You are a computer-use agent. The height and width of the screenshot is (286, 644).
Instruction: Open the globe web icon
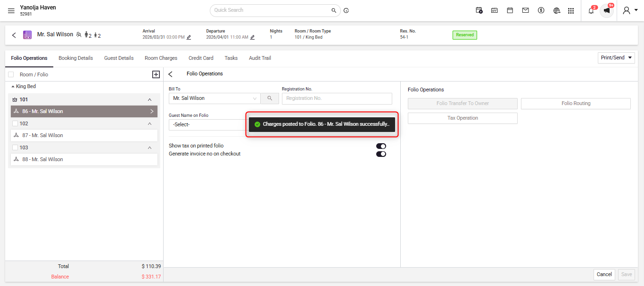[x=557, y=10]
